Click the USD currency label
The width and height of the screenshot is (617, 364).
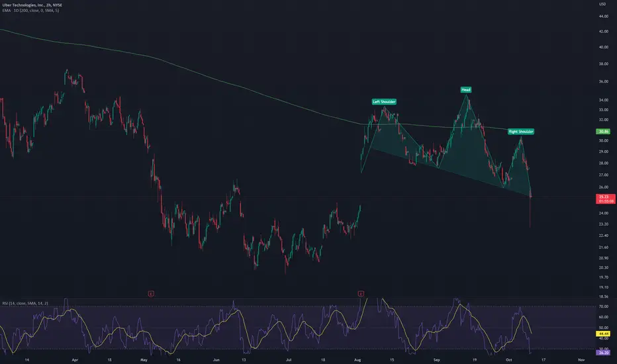click(x=602, y=4)
